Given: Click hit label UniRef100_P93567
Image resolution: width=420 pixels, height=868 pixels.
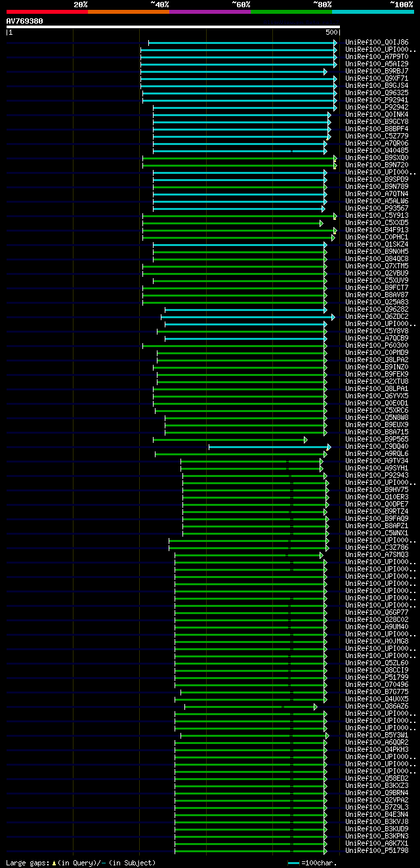Looking at the screenshot, I should tap(377, 209).
